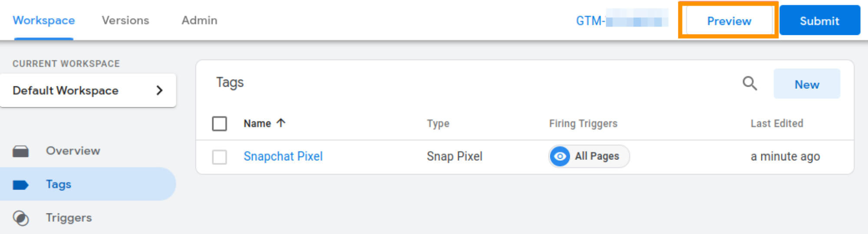Sort by the Last Edited column header

click(x=776, y=124)
